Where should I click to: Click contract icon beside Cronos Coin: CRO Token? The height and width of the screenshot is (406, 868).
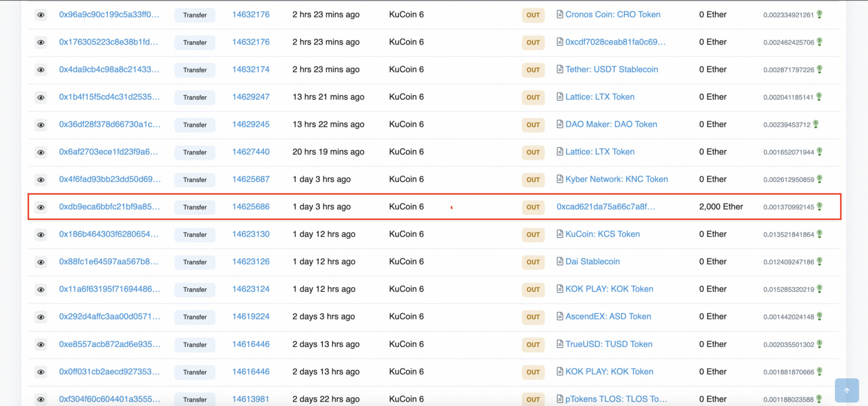560,15
